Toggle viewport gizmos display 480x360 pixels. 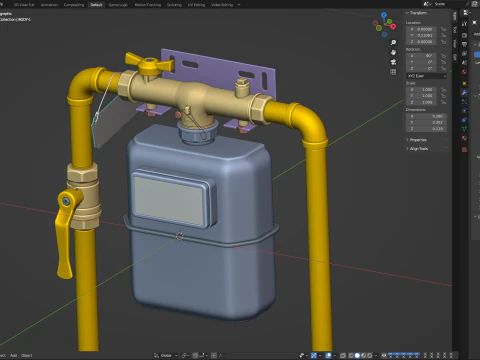tap(314, 355)
